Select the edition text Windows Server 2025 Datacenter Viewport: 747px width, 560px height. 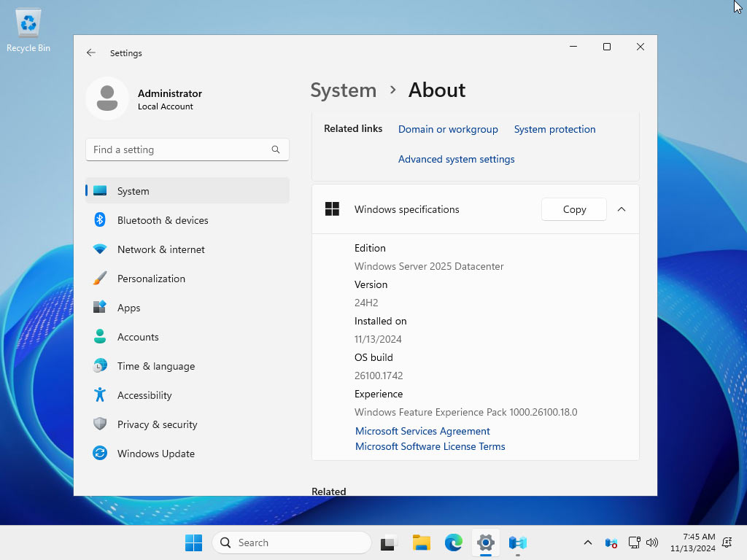(429, 266)
